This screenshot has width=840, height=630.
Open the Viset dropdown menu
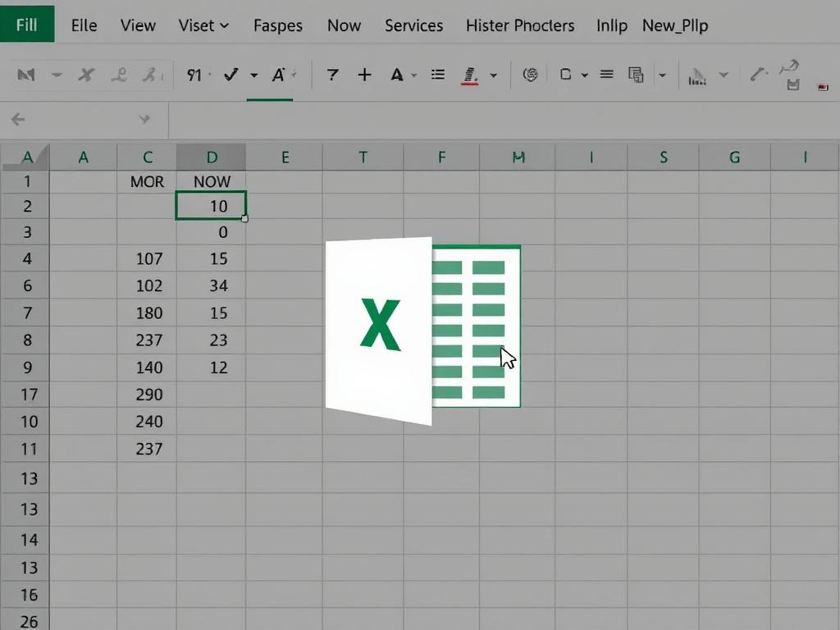tap(203, 25)
